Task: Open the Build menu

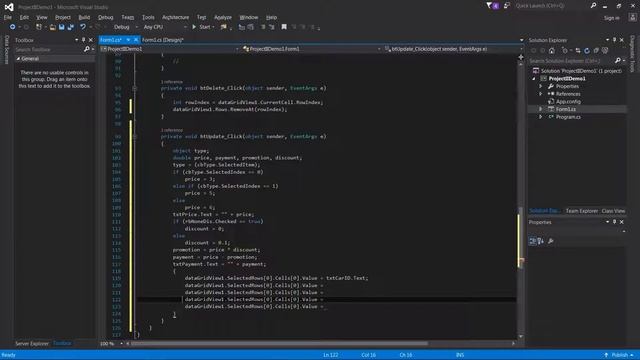Action: pos(84,18)
